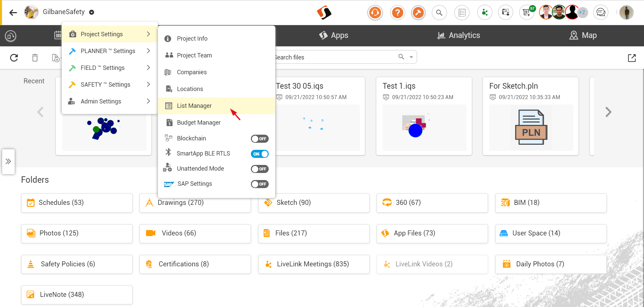Open Project Team menu item
Screen dimensions: 644x307
(217, 55)
